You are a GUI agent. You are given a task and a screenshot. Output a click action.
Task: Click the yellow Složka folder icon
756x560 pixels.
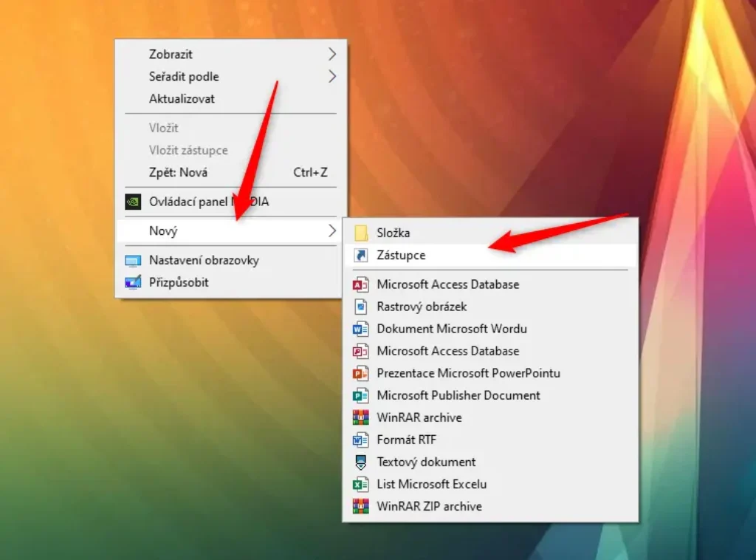[x=360, y=233]
